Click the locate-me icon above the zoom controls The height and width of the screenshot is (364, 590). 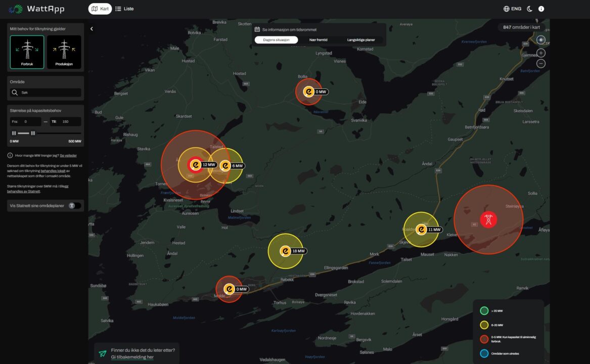pyautogui.click(x=540, y=40)
